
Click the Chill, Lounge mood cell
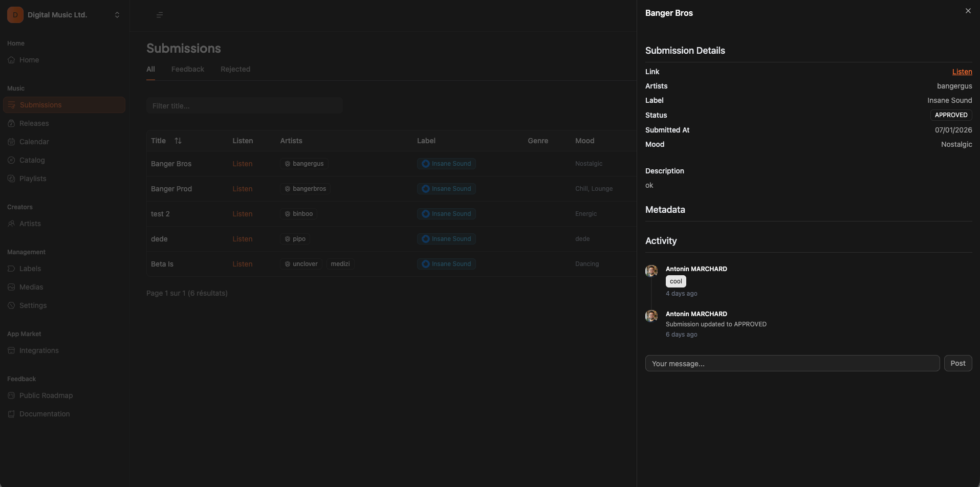pyautogui.click(x=594, y=189)
